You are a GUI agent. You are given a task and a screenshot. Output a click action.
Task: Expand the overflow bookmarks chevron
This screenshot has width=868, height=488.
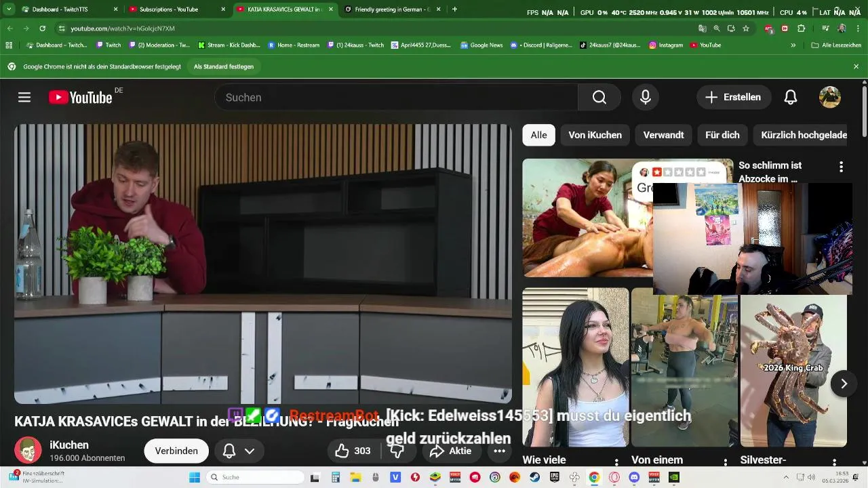793,45
